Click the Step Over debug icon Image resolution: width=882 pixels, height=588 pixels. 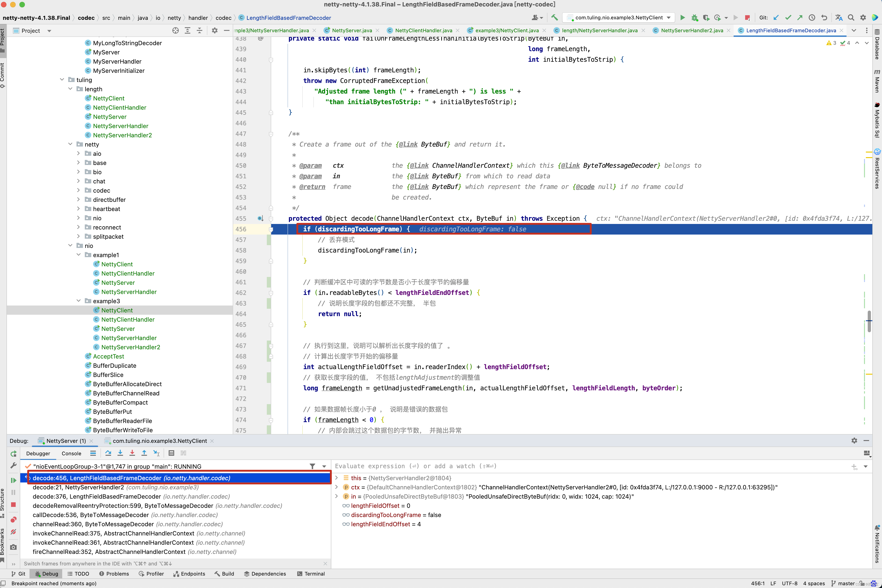click(x=108, y=453)
